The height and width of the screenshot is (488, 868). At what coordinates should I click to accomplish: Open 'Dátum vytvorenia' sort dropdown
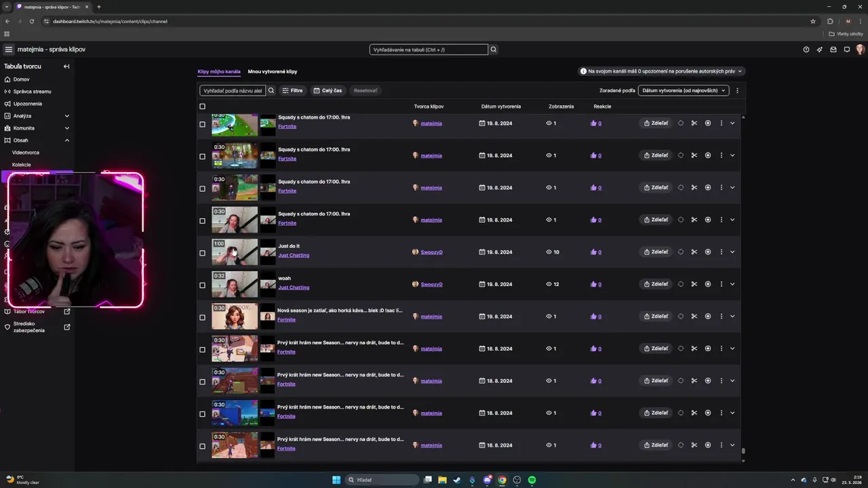tap(684, 90)
